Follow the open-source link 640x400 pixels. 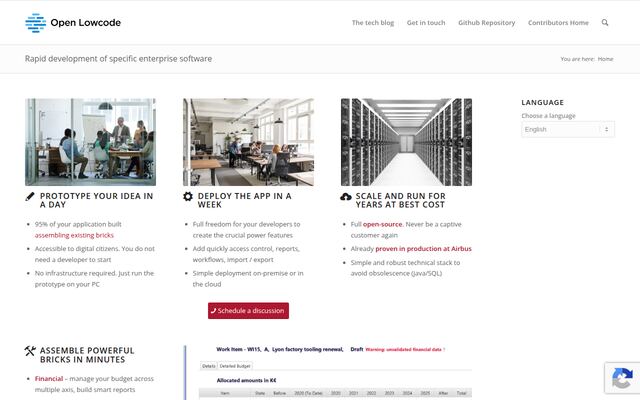coord(382,224)
